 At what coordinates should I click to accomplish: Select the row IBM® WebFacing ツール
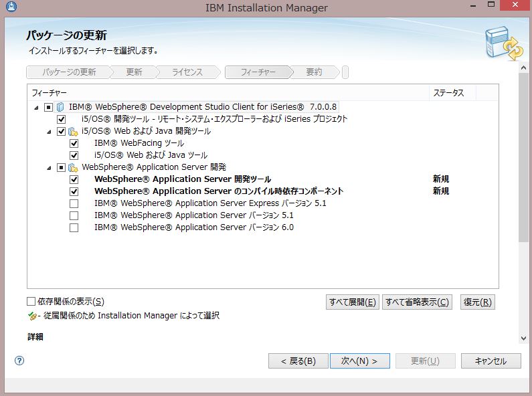click(x=139, y=143)
